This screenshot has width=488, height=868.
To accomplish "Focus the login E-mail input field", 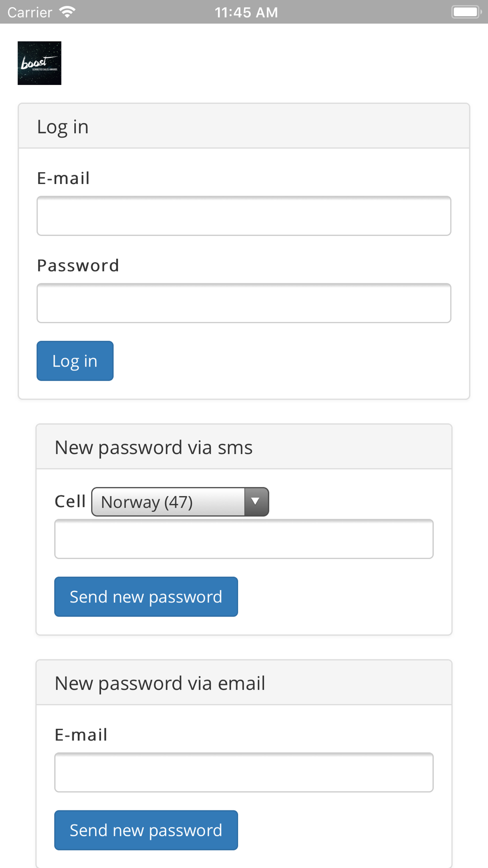I will (x=244, y=216).
